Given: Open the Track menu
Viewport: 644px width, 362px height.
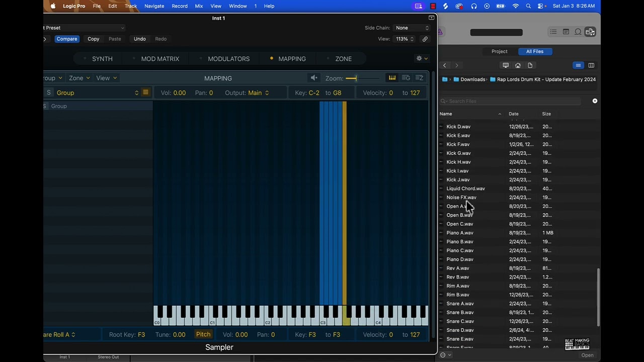Looking at the screenshot, I should tap(131, 6).
